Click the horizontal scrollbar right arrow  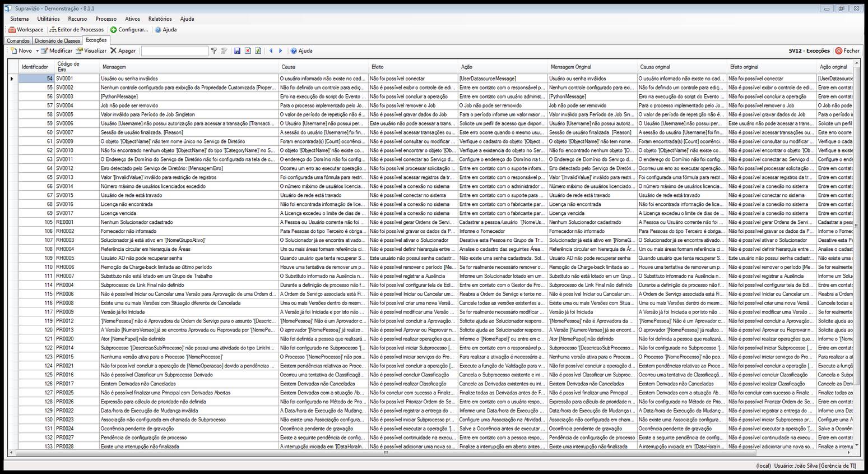848,452
